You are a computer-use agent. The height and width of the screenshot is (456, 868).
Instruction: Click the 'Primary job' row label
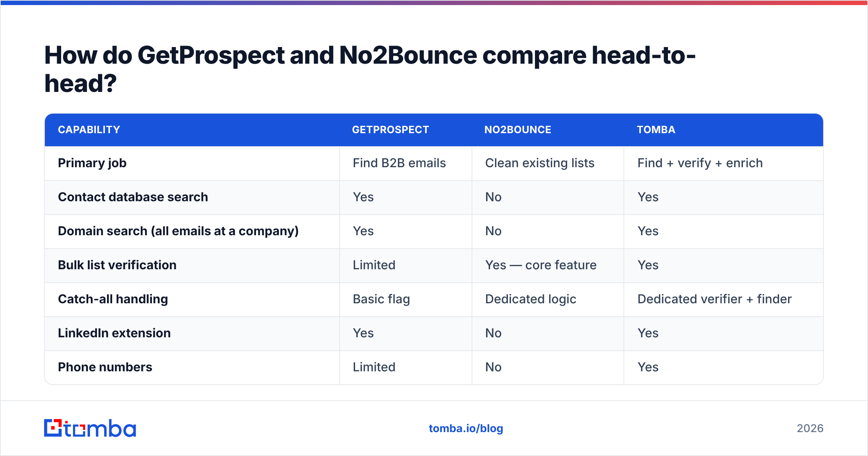(92, 163)
